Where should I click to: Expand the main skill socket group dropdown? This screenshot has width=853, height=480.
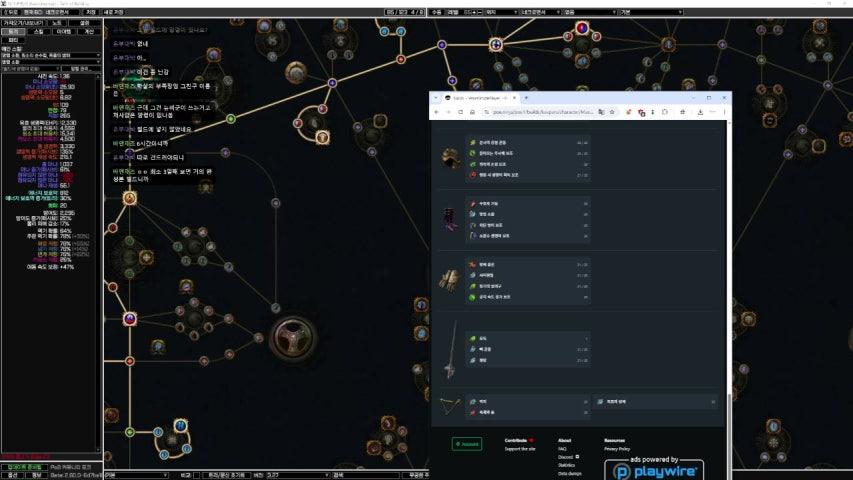click(x=51, y=55)
